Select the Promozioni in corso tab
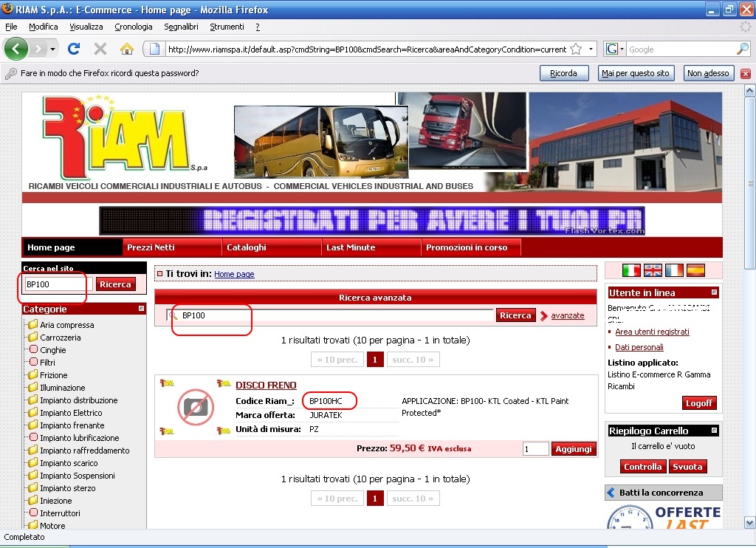Screen dimensions: 756x548 (471, 247)
